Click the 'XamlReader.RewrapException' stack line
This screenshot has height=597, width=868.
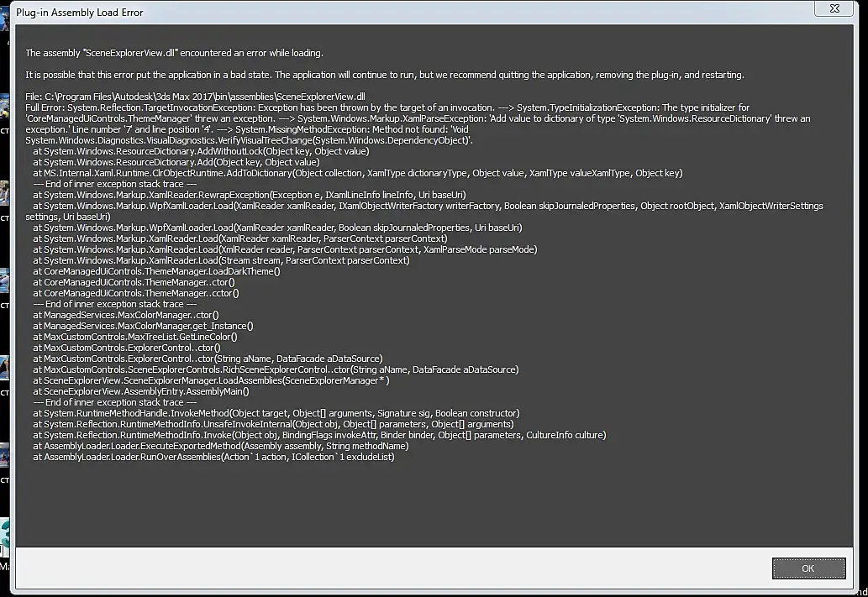[x=249, y=195]
